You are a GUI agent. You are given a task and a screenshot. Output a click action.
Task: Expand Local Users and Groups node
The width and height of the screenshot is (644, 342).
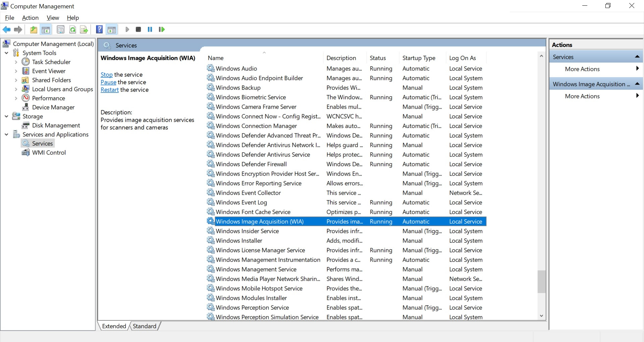(x=16, y=89)
